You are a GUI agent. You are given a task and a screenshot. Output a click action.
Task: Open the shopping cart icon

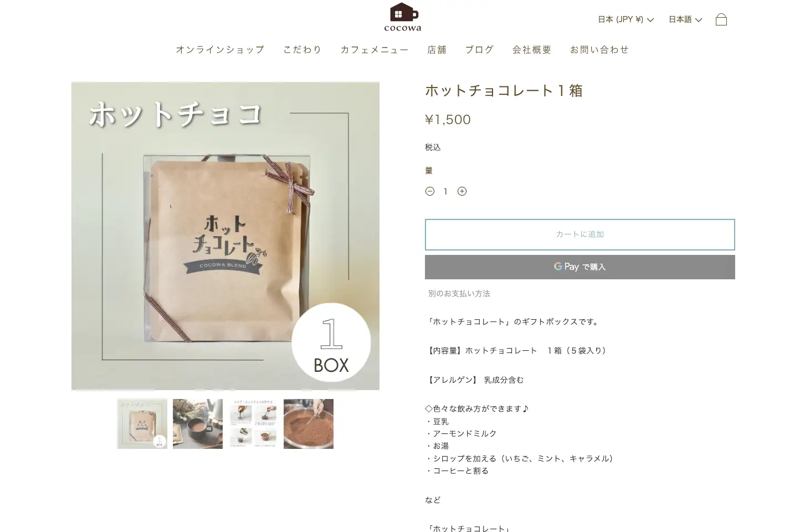point(721,19)
